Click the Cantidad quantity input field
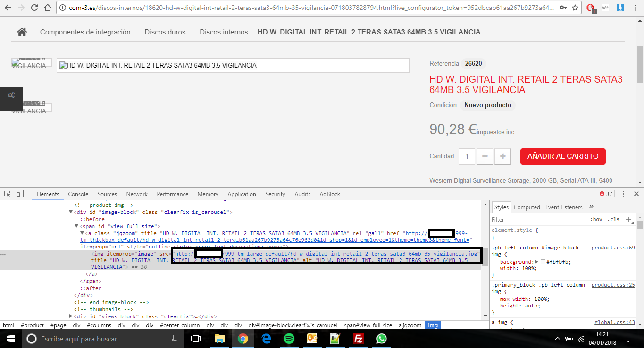Screen dimensions: 644x350 click(467, 156)
